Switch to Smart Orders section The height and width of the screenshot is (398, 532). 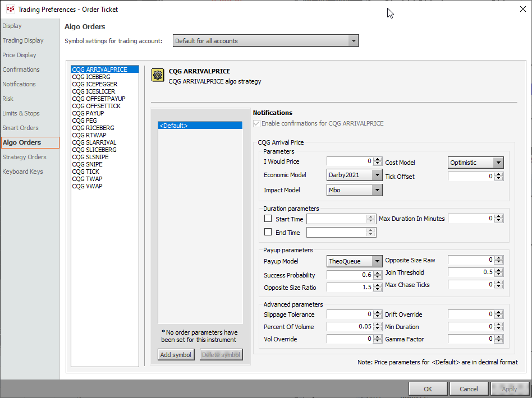click(x=21, y=128)
